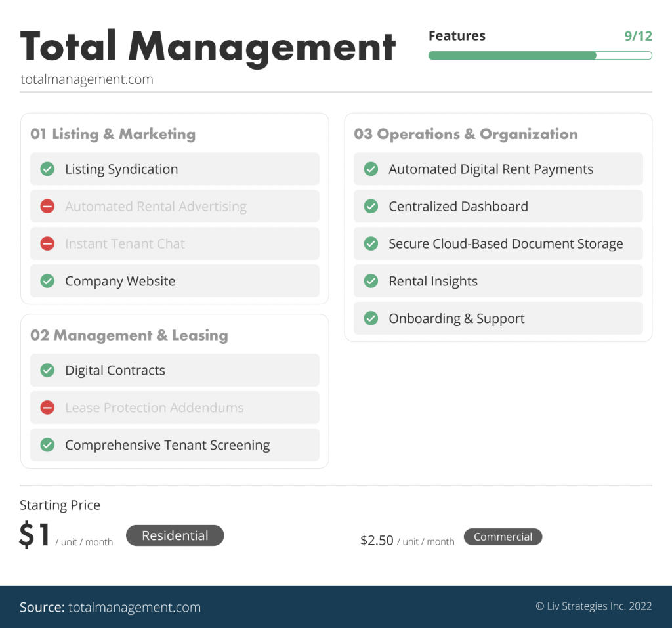Click the green check beside Automated Digital Rent Payments

click(x=371, y=169)
